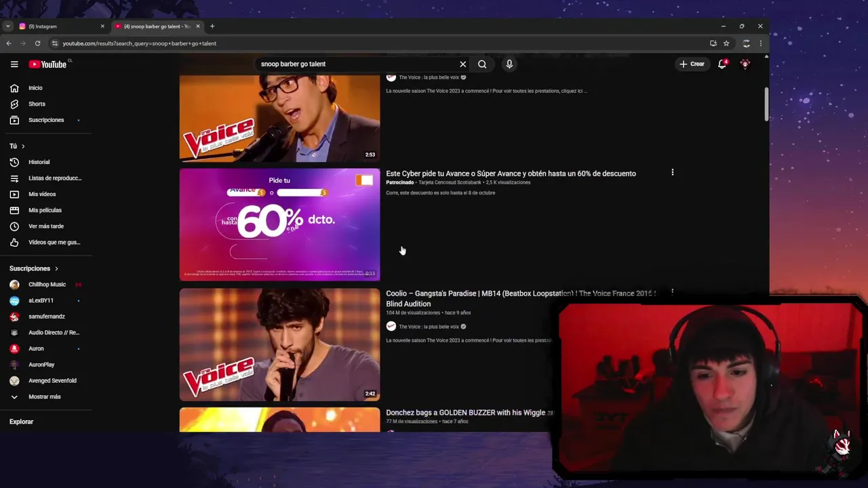Viewport: 868px width, 488px height.
Task: Open the top The Voice video thumbnail
Action: tap(279, 118)
